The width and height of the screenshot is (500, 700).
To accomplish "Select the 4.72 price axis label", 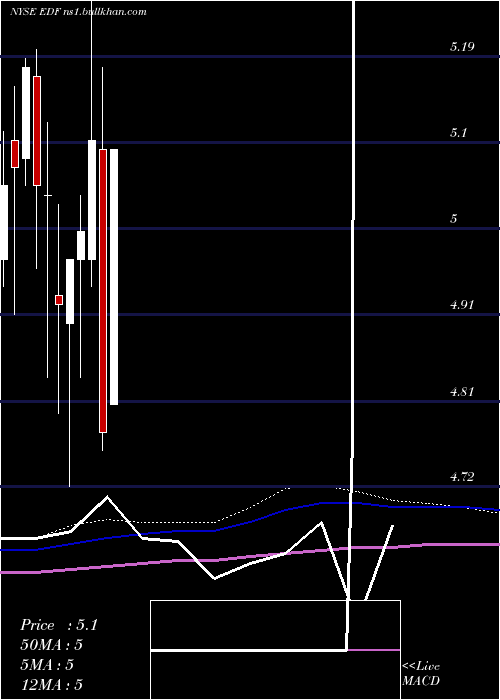I will (462, 477).
